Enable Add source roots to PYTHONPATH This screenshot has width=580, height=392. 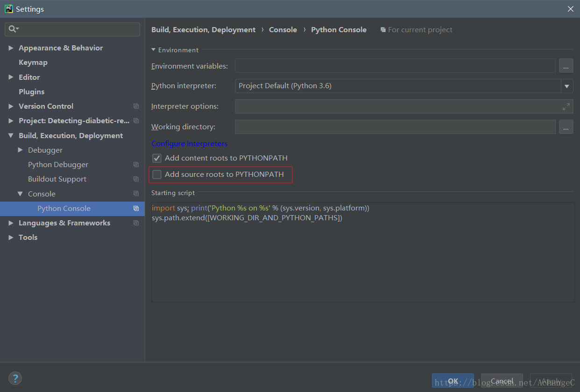pos(157,175)
